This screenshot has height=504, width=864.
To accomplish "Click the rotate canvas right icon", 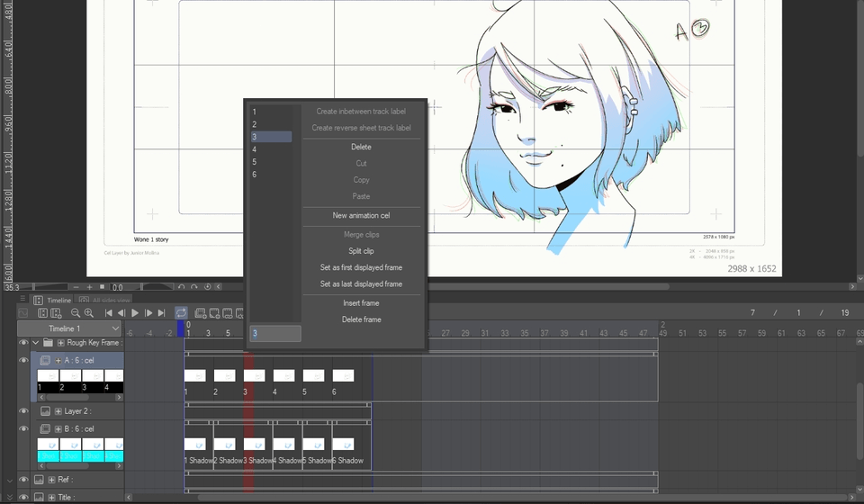I will point(194,287).
